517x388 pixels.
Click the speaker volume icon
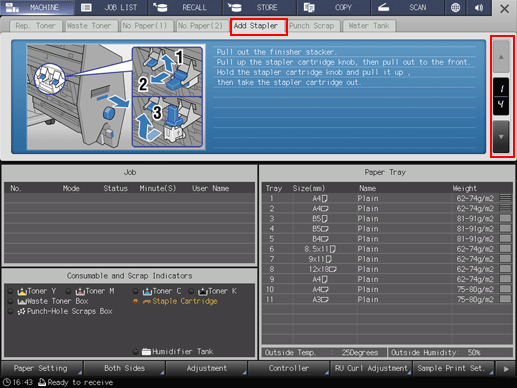click(x=479, y=7)
